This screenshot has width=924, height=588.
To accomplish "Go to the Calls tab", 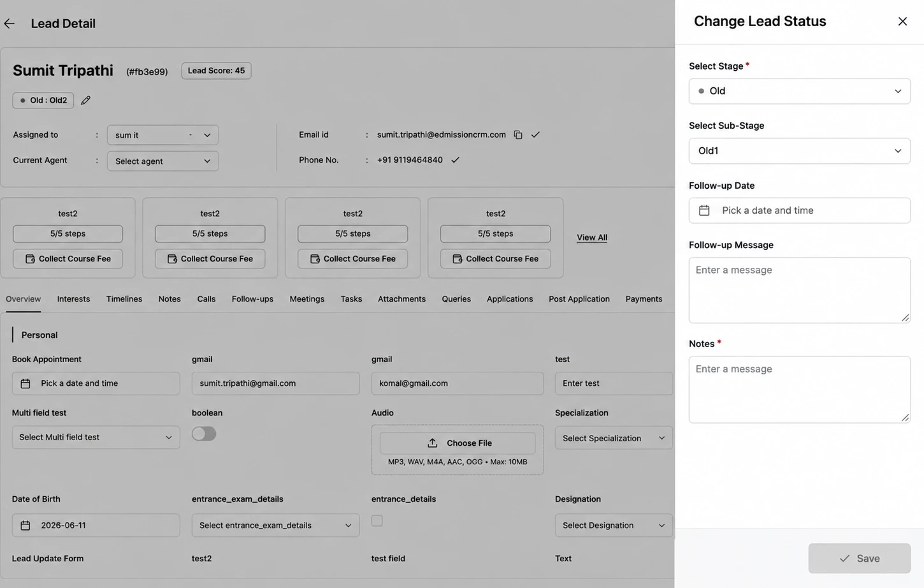I will tap(206, 299).
